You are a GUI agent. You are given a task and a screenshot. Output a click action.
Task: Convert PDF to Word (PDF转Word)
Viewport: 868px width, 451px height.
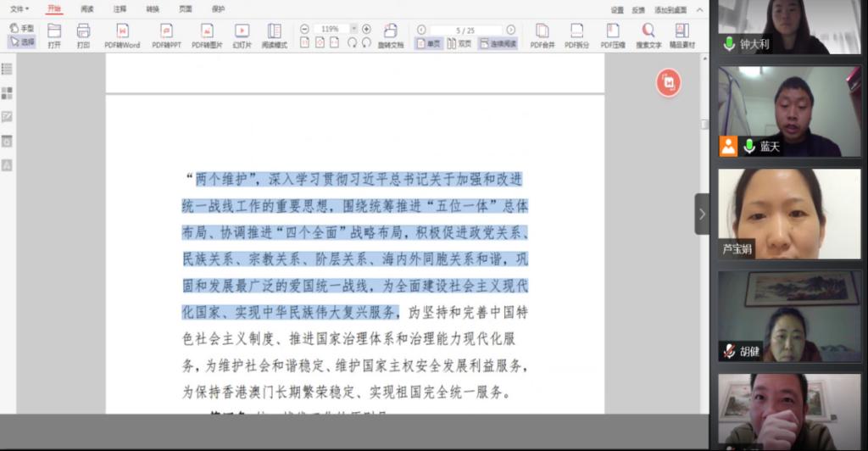click(122, 36)
